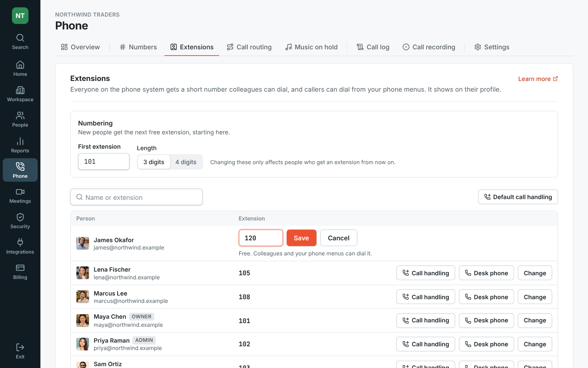Open the Call log tab
The width and height of the screenshot is (588, 368).
(x=373, y=47)
